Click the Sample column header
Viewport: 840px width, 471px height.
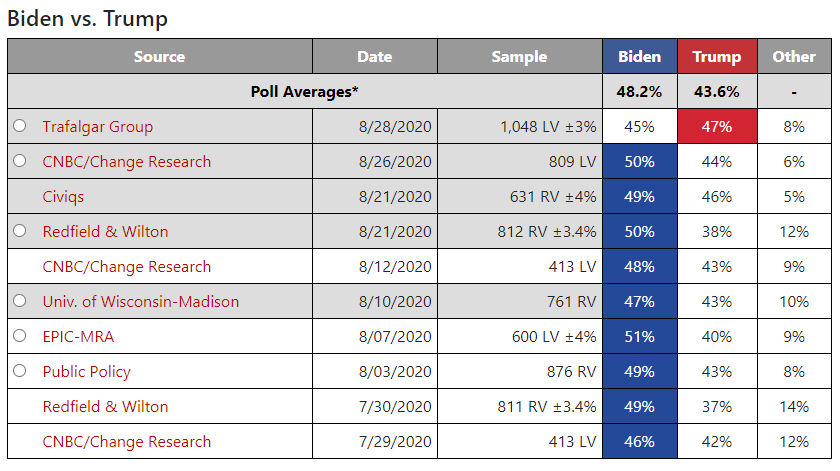tap(520, 56)
